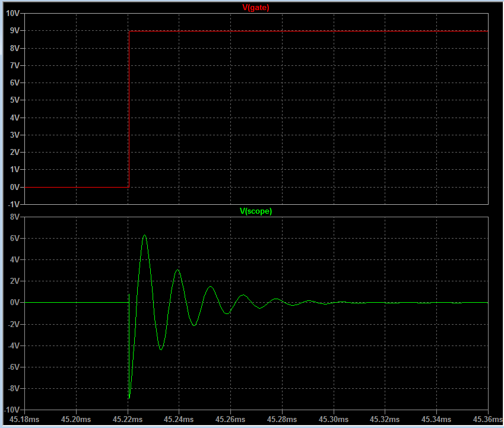504x428 pixels.
Task: Click the 9V axis label
Action: [15, 30]
